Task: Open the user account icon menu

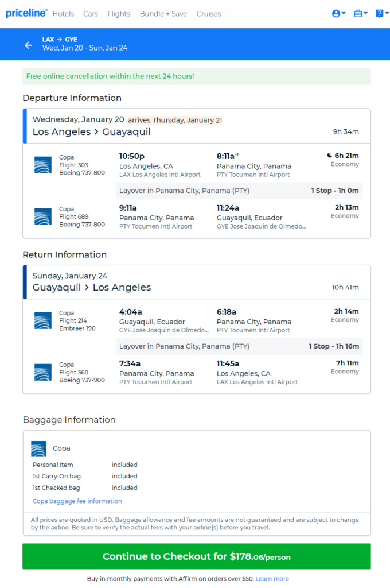Action: (x=339, y=14)
